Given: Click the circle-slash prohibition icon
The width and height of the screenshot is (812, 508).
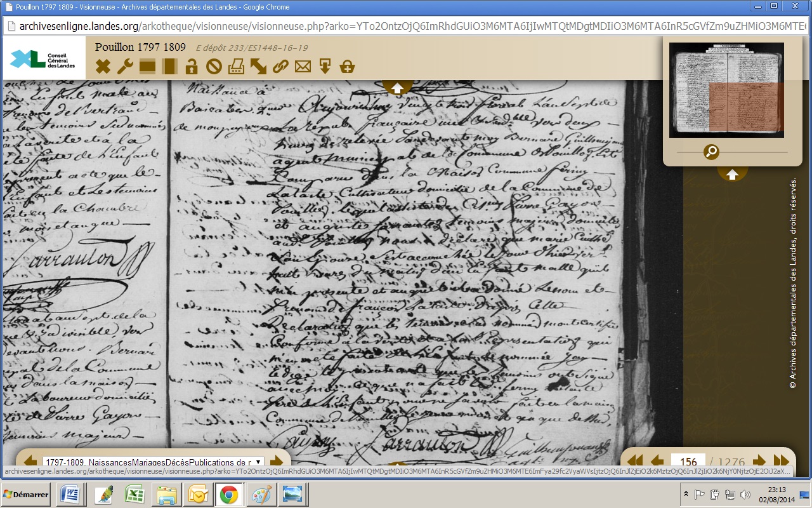Looking at the screenshot, I should pyautogui.click(x=213, y=66).
